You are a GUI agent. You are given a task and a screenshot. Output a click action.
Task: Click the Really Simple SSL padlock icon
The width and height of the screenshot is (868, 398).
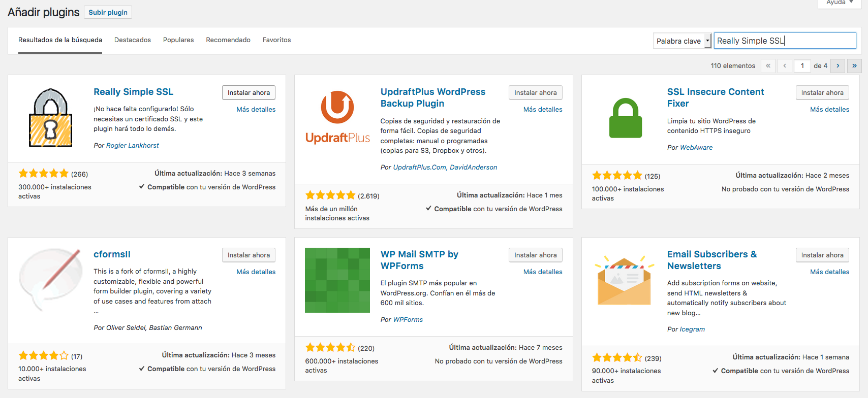(x=51, y=118)
